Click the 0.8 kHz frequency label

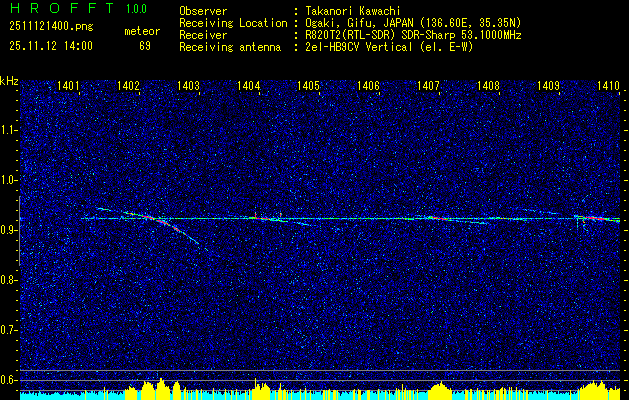click(8, 280)
